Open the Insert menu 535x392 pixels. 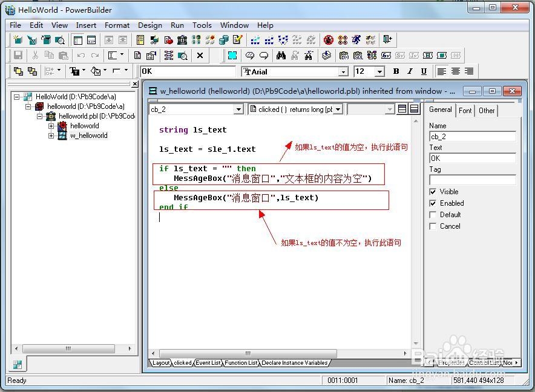tap(86, 25)
